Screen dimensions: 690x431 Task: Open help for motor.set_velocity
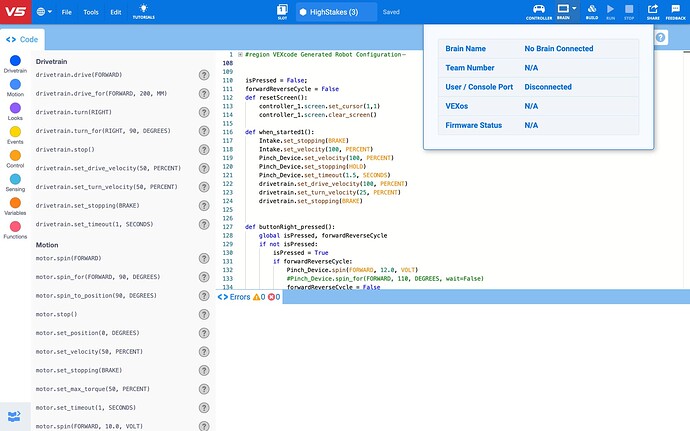pos(204,352)
